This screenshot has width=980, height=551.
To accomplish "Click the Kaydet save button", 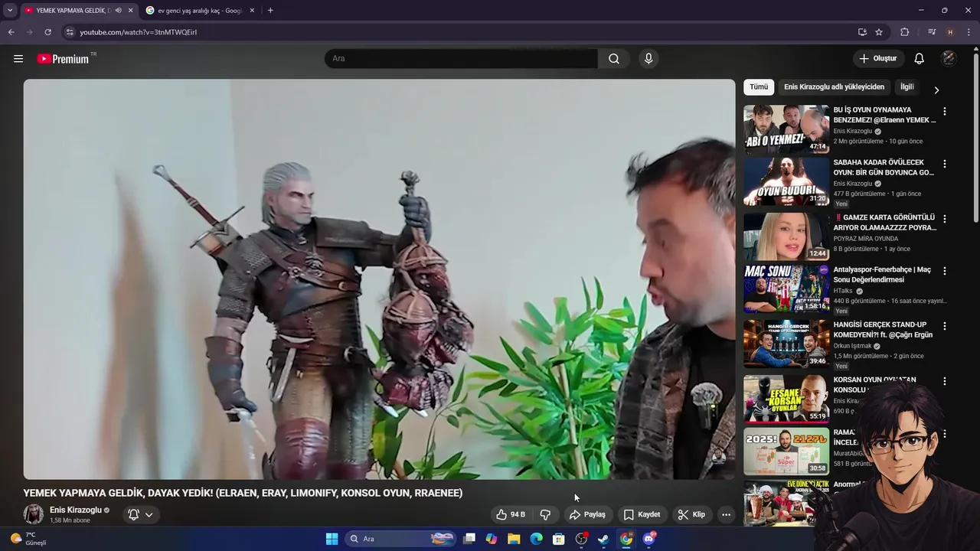I will coord(642,514).
